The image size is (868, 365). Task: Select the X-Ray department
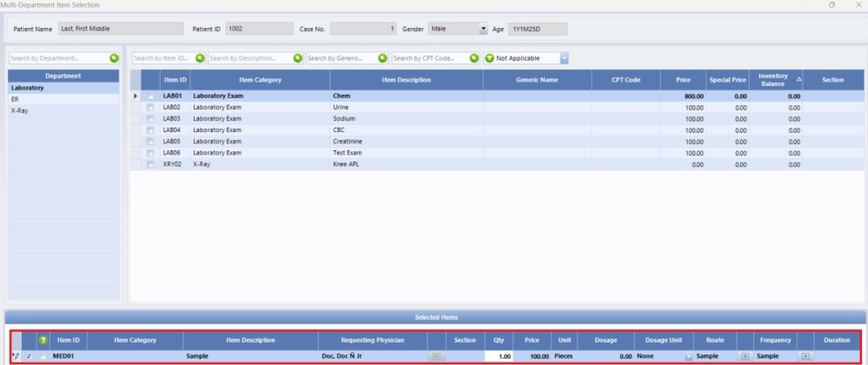pos(19,110)
